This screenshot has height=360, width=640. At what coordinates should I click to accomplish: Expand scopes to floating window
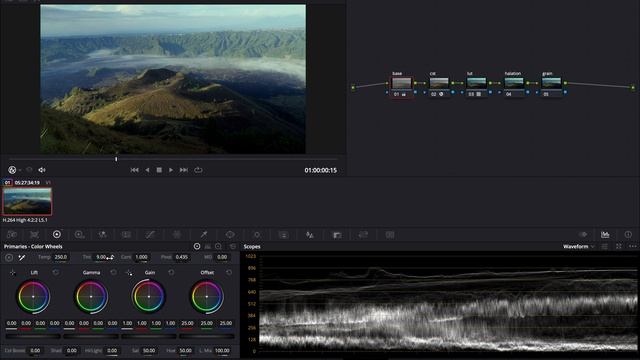pos(619,246)
